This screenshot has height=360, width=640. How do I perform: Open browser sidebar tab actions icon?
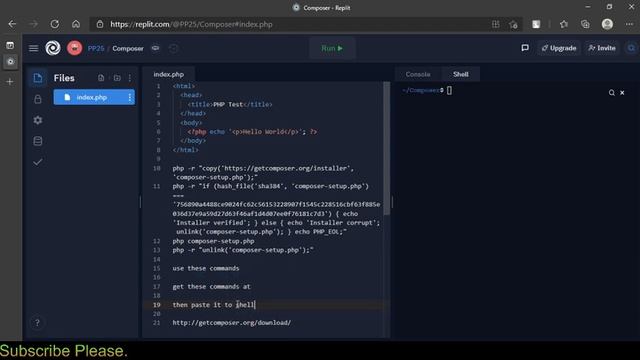(10, 45)
